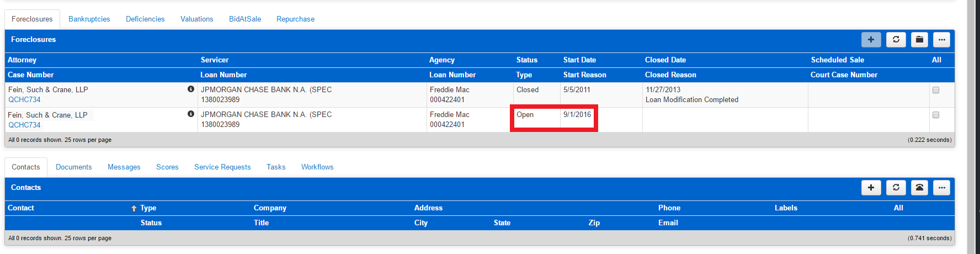The height and width of the screenshot is (254, 980).
Task: Switch to the Bankruptcies tab
Action: (x=89, y=19)
